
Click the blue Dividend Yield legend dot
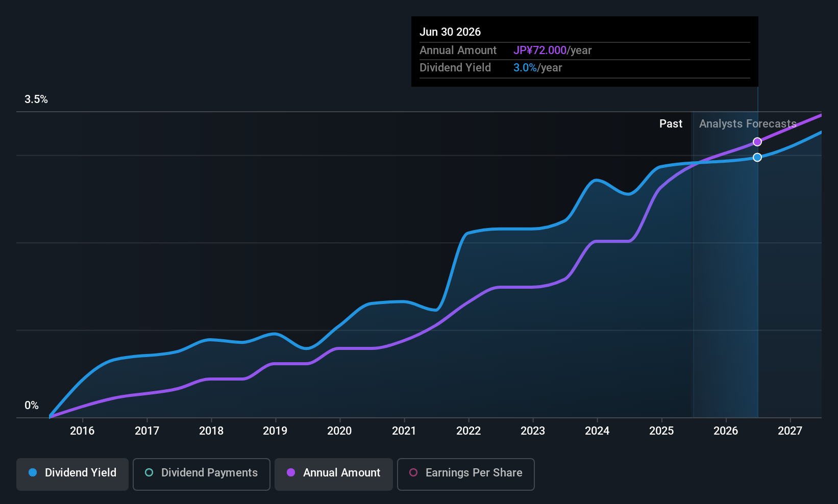[x=33, y=472]
